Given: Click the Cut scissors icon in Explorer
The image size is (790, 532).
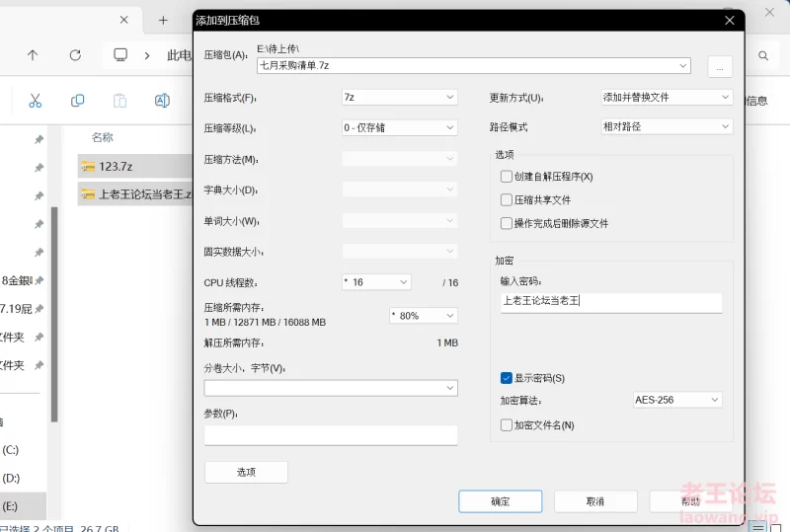Looking at the screenshot, I should tap(35, 101).
